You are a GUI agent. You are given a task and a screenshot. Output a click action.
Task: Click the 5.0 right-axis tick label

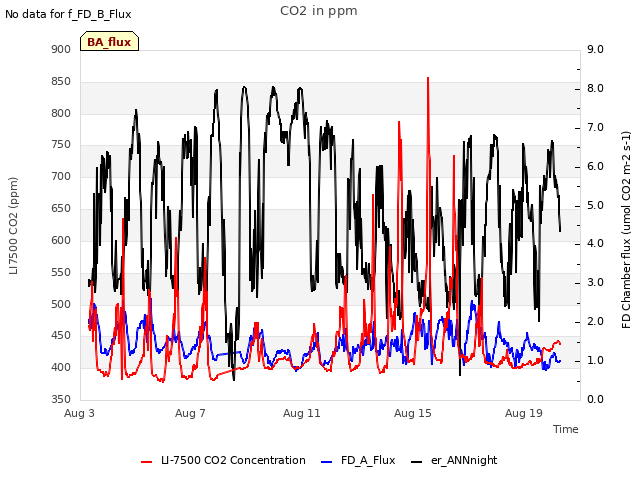tap(596, 205)
